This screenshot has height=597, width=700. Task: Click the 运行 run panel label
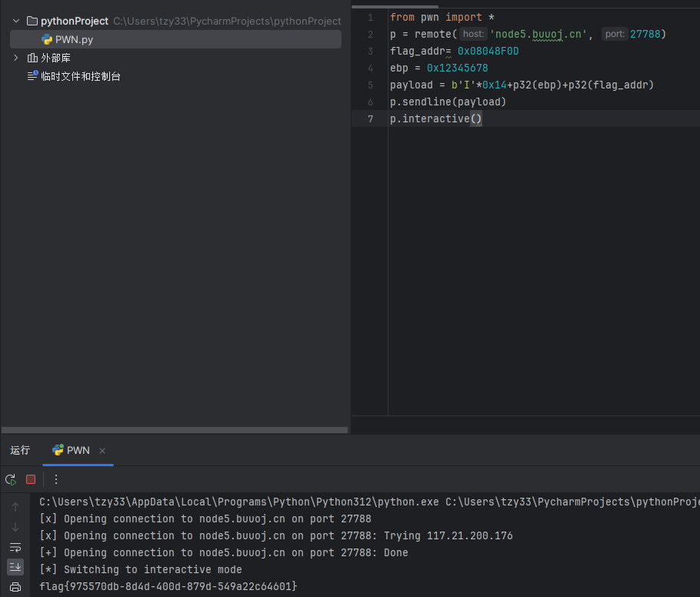(20, 450)
